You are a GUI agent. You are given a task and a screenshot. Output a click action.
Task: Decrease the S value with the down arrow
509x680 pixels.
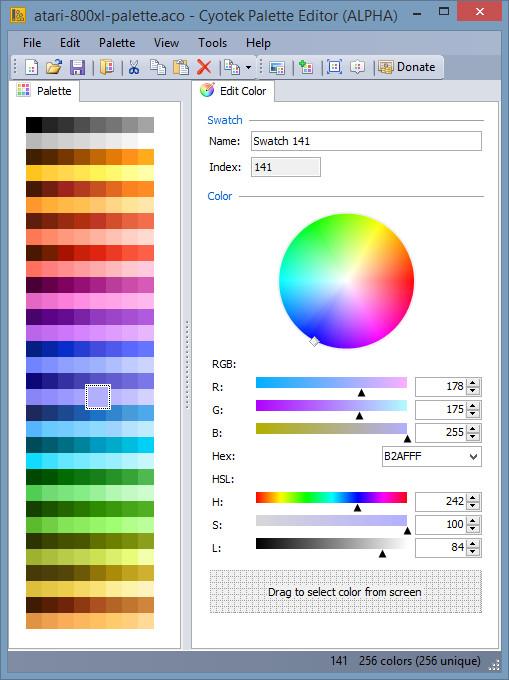click(x=473, y=529)
